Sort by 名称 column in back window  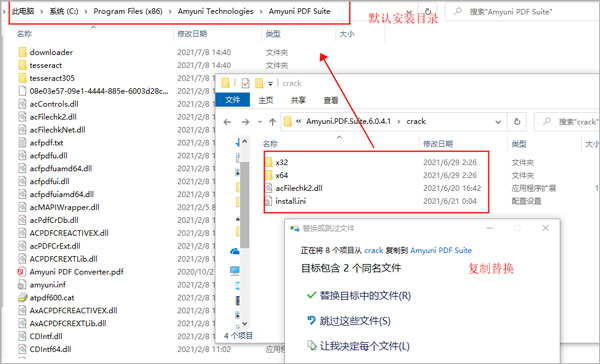pyautogui.click(x=24, y=34)
